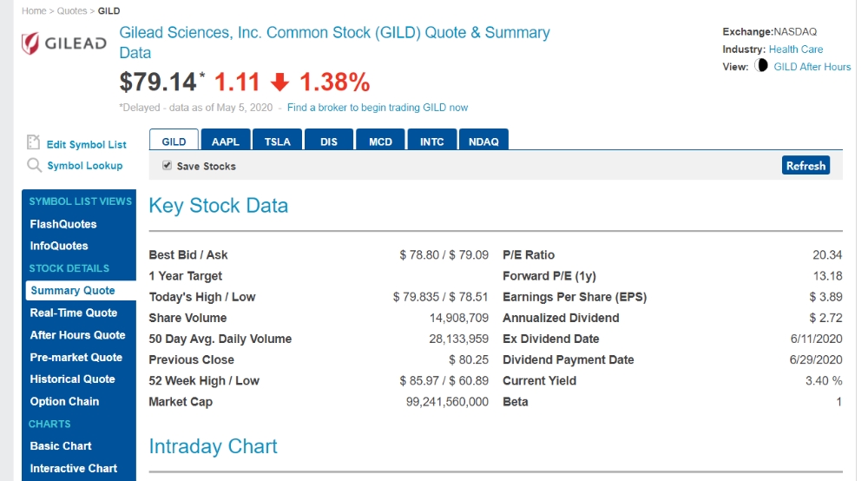868x481 pixels.
Task: Open Real-Time Quote in sidebar
Action: pos(74,313)
